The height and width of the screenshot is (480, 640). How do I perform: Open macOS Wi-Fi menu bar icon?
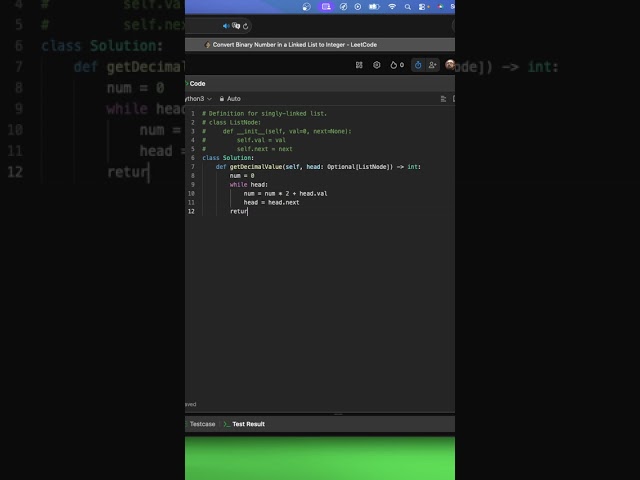[392, 7]
